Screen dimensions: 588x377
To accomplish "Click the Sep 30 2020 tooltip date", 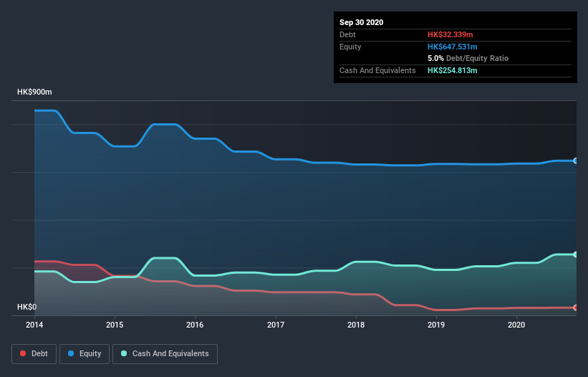I will [x=362, y=22].
